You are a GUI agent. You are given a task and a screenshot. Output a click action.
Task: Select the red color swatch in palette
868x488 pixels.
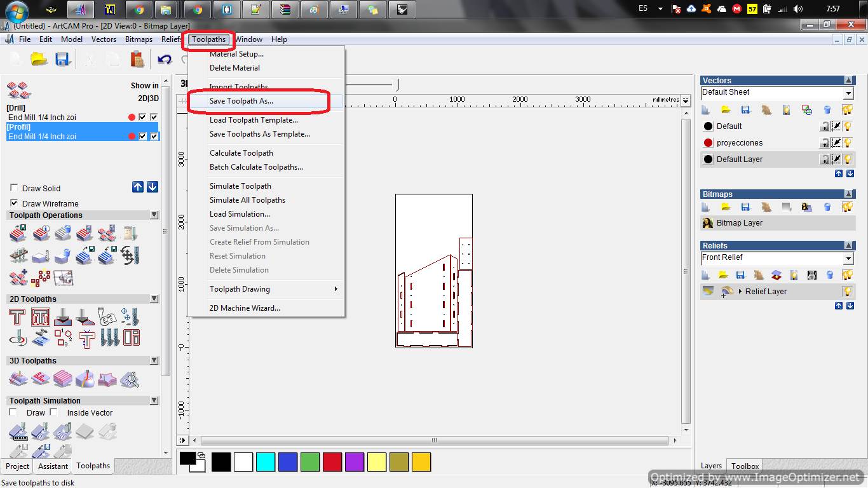coord(332,462)
